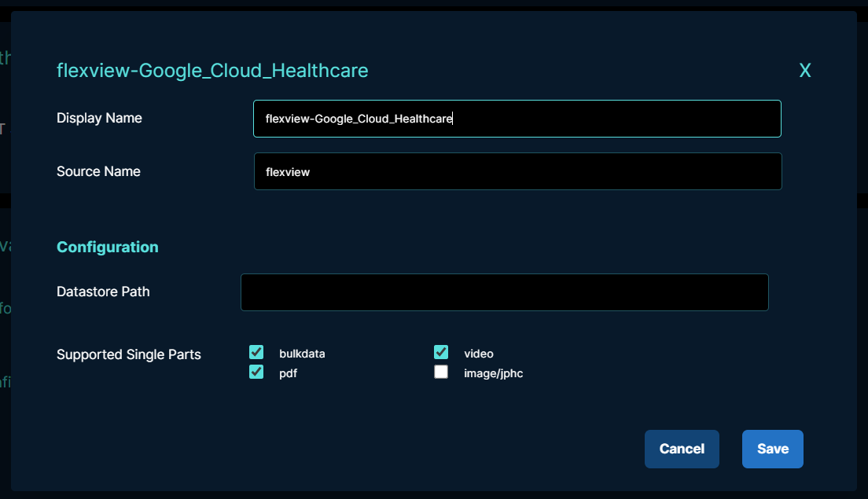Uncheck the video supported part

point(441,352)
